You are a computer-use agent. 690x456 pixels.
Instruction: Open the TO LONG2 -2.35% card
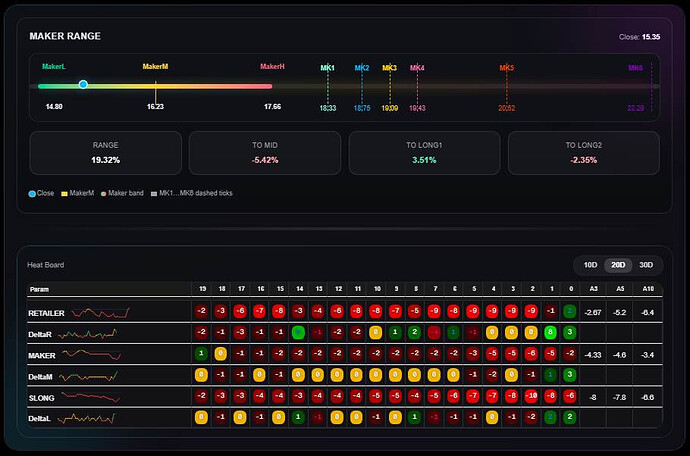(x=584, y=153)
